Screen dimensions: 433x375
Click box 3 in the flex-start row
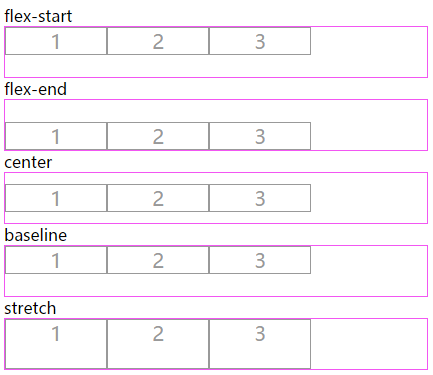point(260,41)
